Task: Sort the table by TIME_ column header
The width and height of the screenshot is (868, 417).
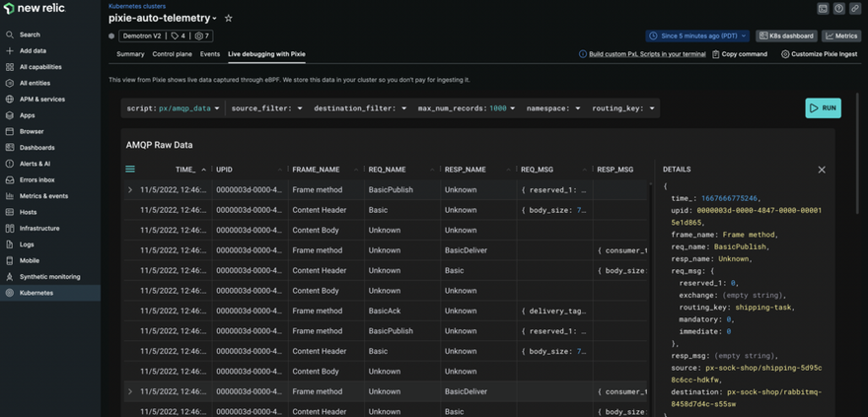Action: 185,170
